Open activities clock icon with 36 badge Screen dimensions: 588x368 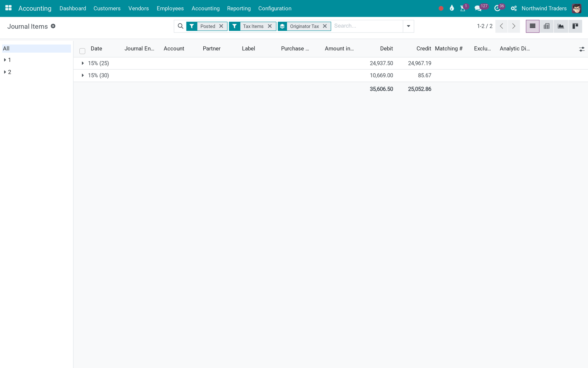497,8
